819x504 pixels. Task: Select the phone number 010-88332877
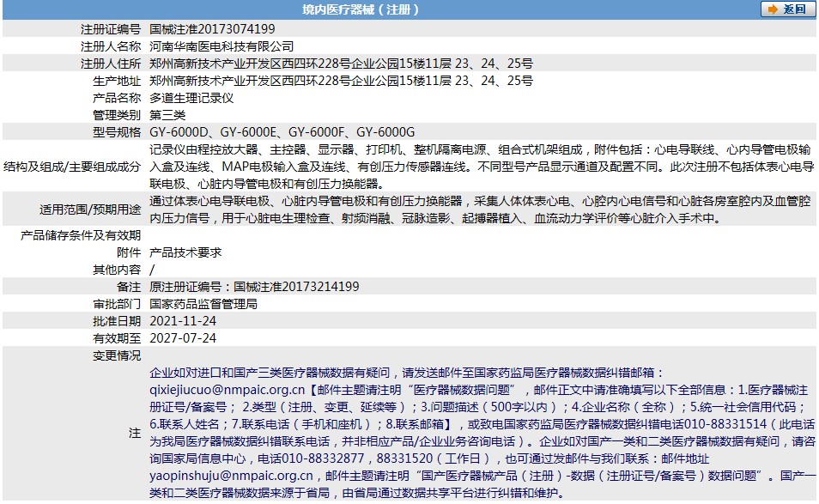[322, 458]
